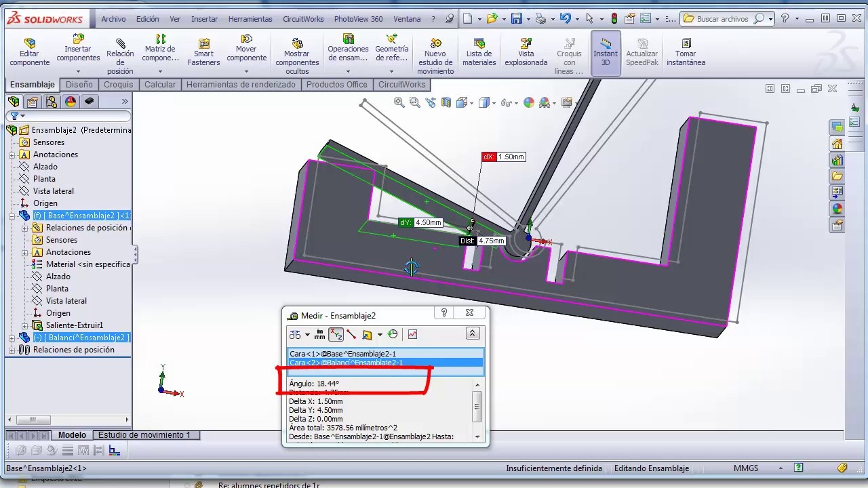Screen dimensions: 868x488
Task: Switch to the Calcular tab
Action: [160, 85]
